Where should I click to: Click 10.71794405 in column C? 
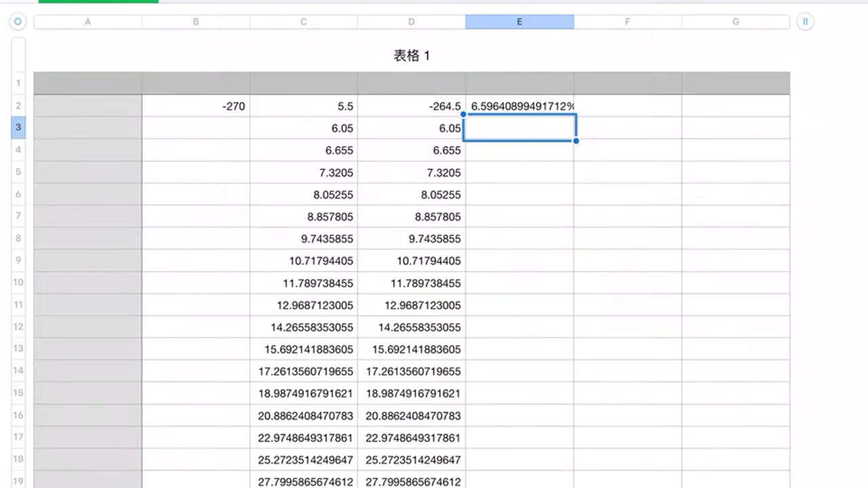(304, 261)
